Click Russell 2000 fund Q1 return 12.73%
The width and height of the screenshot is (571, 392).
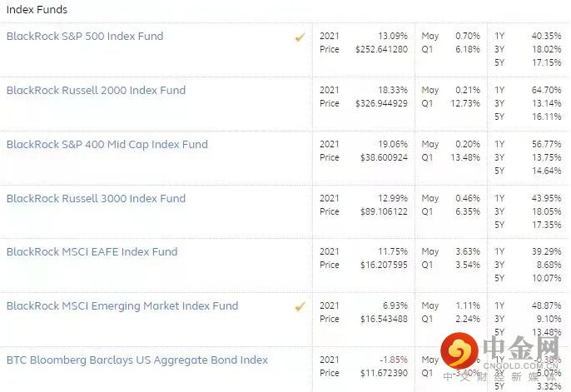pyautogui.click(x=465, y=103)
